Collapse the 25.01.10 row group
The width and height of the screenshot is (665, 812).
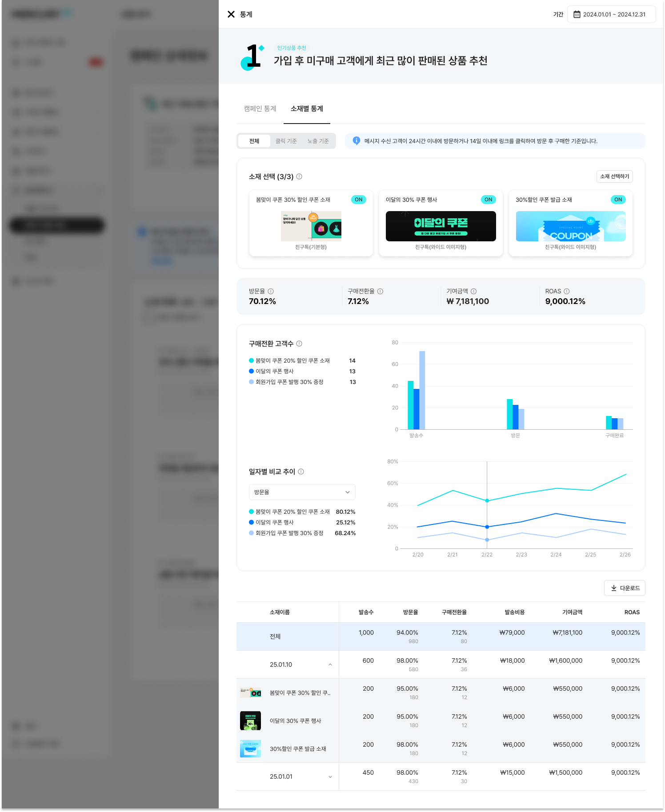click(x=330, y=664)
